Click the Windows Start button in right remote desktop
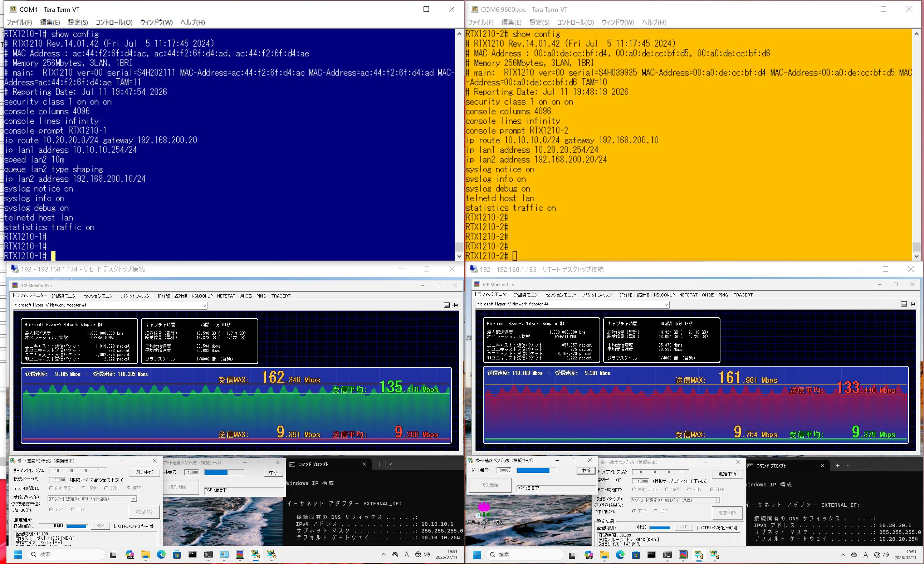This screenshot has height=564, width=924. click(x=477, y=555)
